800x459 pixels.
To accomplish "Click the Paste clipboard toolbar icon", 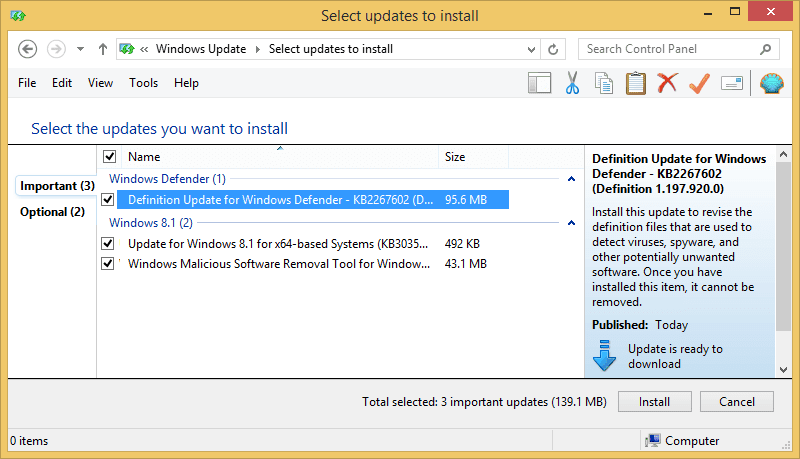I will point(636,83).
